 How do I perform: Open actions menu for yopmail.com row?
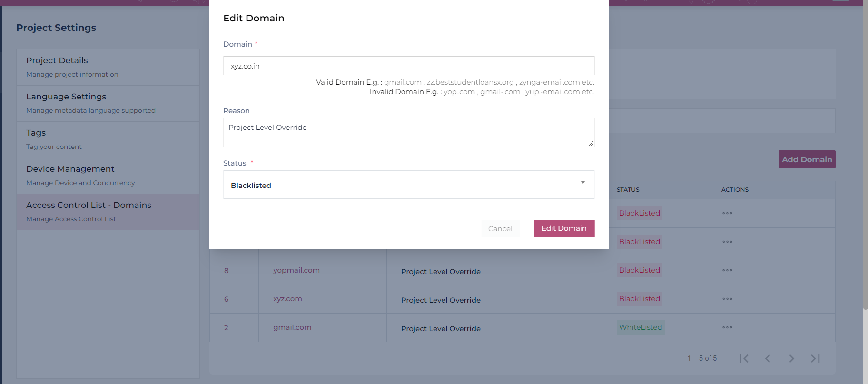[727, 270]
